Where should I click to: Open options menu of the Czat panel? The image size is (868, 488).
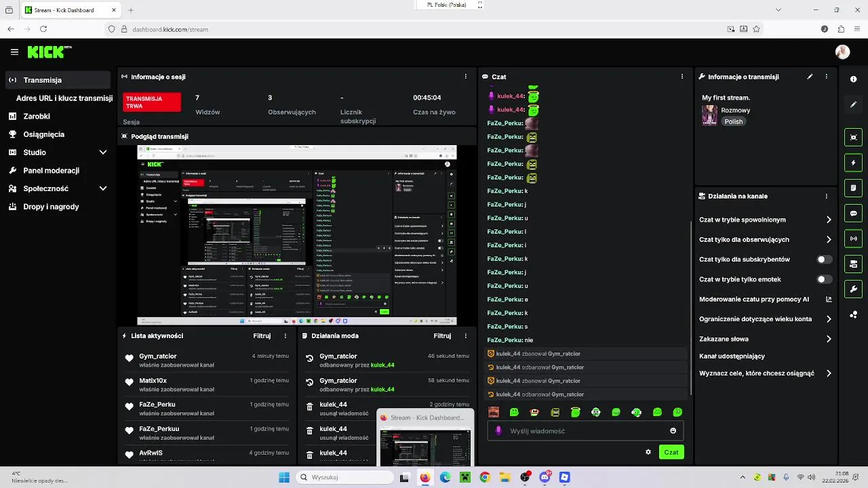(x=682, y=77)
